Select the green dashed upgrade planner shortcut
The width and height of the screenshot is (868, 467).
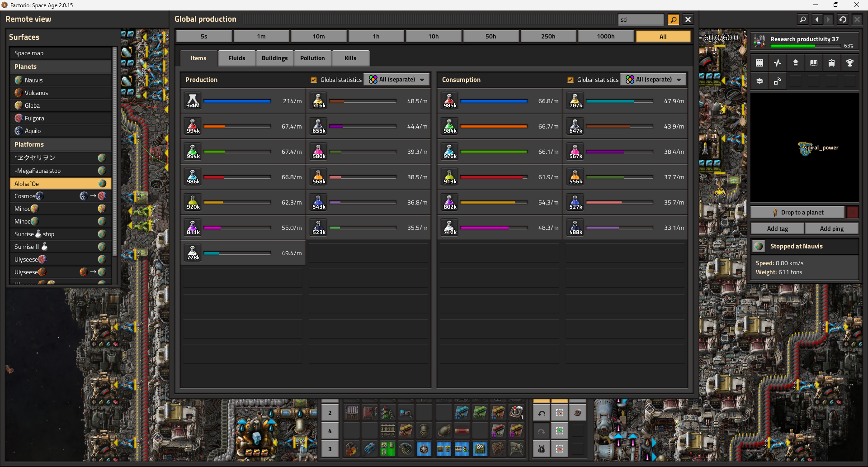560,431
